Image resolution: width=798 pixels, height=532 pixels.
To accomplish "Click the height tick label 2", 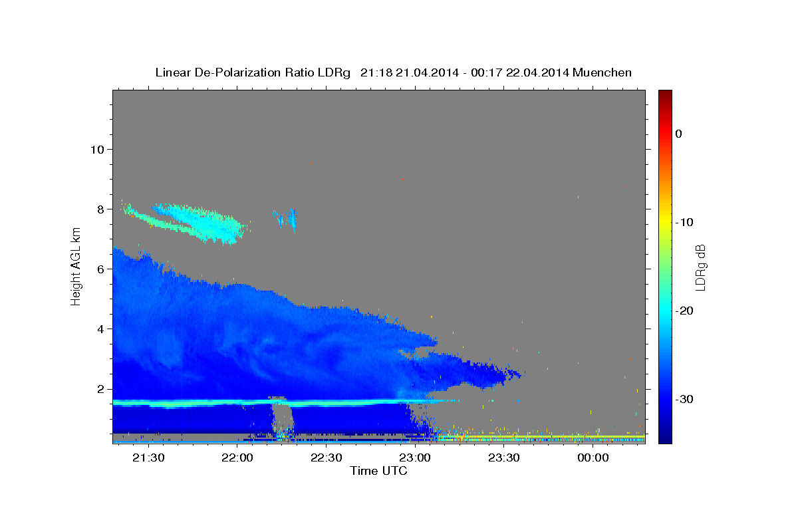I will click(102, 389).
